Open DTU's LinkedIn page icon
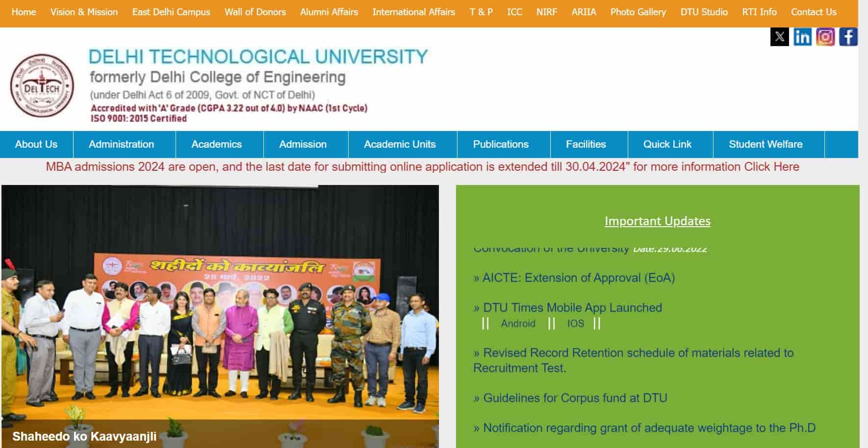The image size is (868, 448). point(803,36)
